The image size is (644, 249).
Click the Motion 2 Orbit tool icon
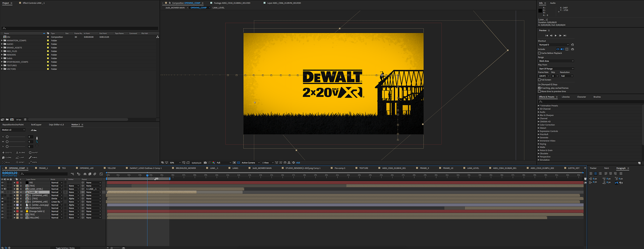(x=17, y=162)
